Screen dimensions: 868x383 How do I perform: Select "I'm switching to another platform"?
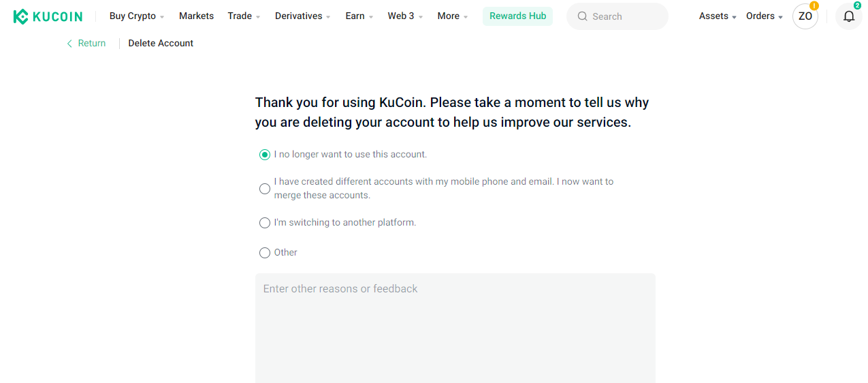tap(265, 223)
